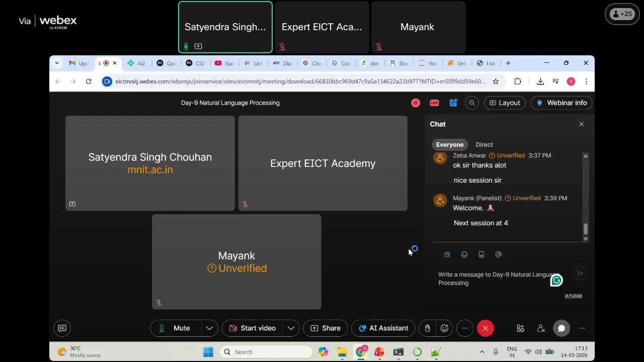
Task: Turn on camera with Start video
Action: point(253,328)
